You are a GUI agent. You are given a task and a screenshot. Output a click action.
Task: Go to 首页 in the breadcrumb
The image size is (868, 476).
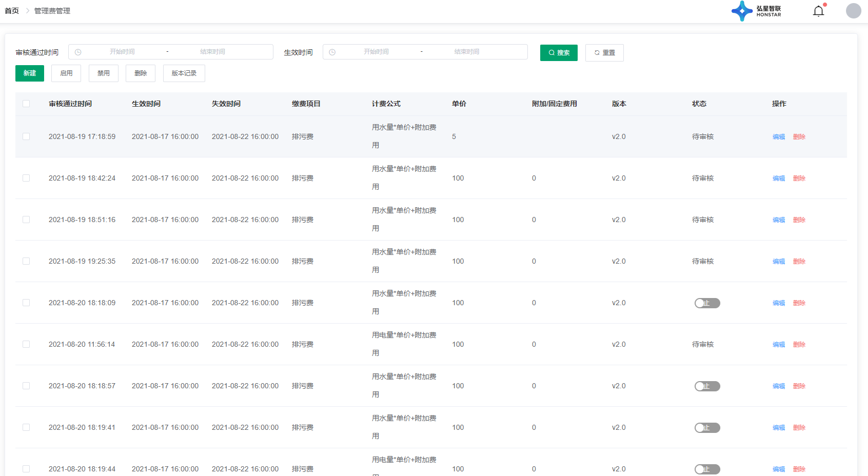(x=12, y=11)
